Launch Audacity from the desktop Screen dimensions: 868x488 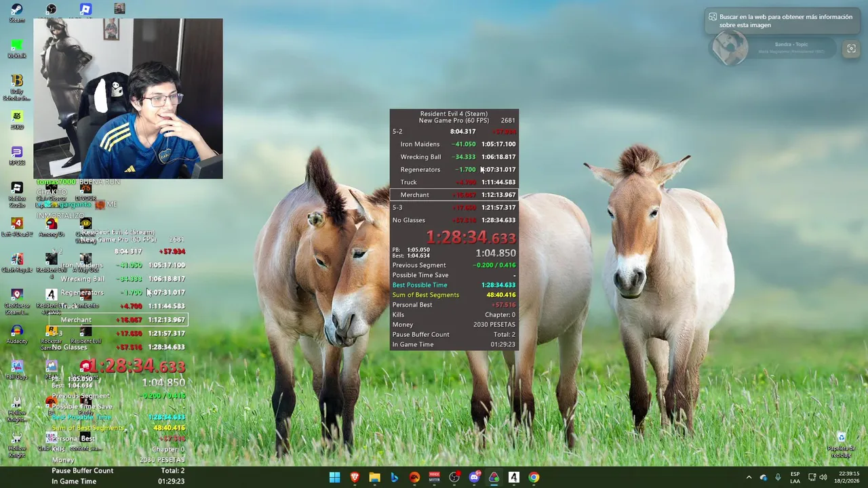[x=17, y=334]
